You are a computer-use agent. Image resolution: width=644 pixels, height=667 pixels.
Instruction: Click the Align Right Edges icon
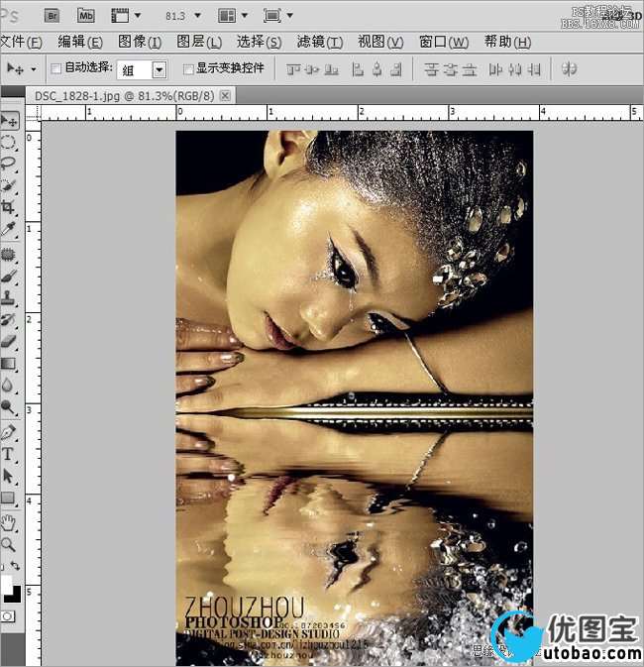[x=396, y=69]
